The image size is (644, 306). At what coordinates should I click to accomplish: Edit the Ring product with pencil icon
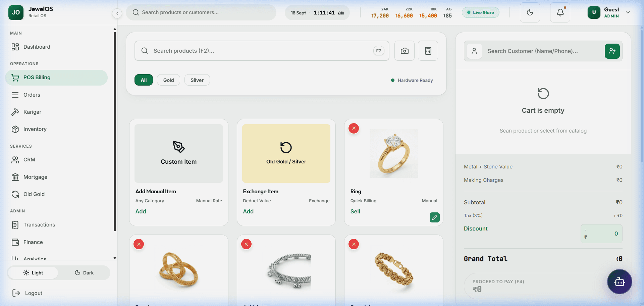(x=434, y=217)
